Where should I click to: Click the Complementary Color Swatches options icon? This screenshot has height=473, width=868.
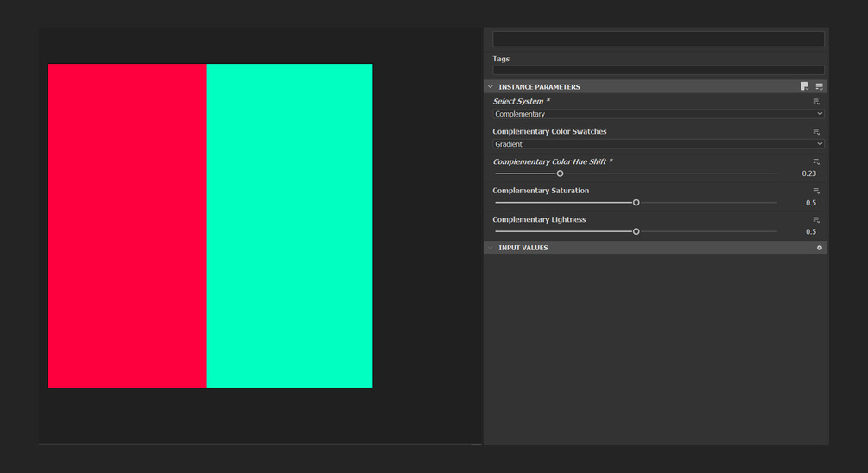click(816, 132)
